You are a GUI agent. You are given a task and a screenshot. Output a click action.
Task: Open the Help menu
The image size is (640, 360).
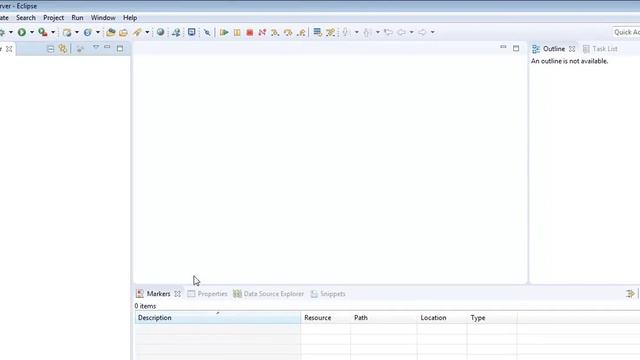pos(130,18)
